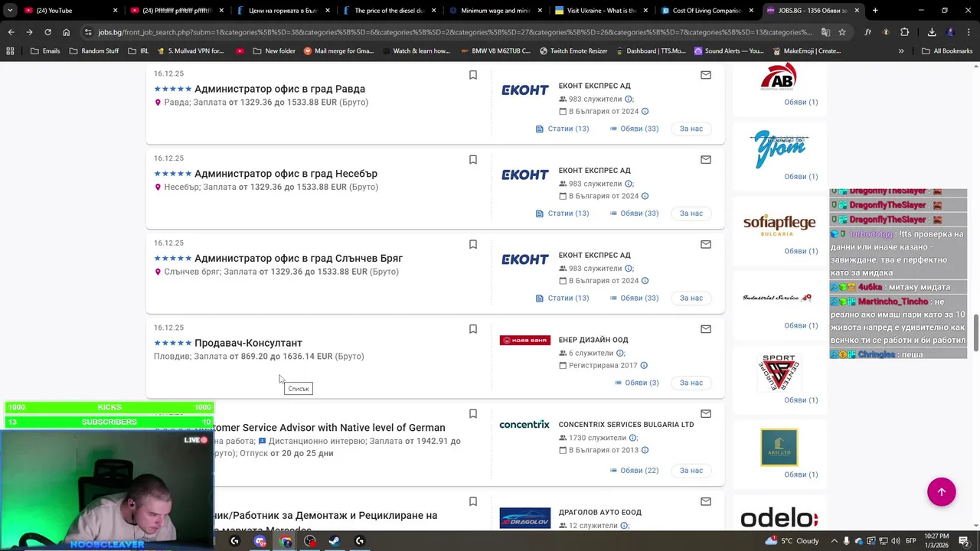
Task: Click envelope icon for Равда Еконт listing
Action: [706, 75]
